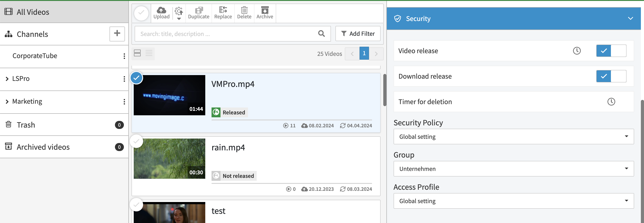Click the Channels heading

click(x=32, y=34)
